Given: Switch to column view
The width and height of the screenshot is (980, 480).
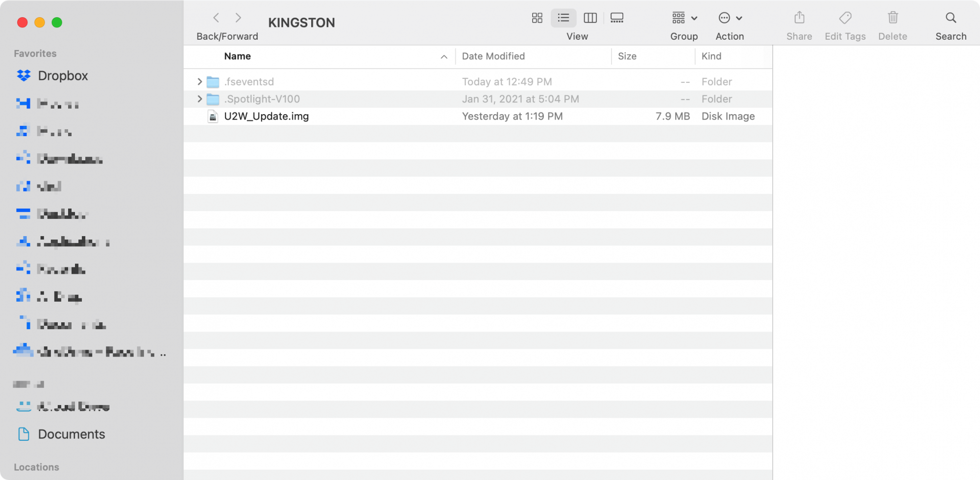Looking at the screenshot, I should (x=590, y=18).
